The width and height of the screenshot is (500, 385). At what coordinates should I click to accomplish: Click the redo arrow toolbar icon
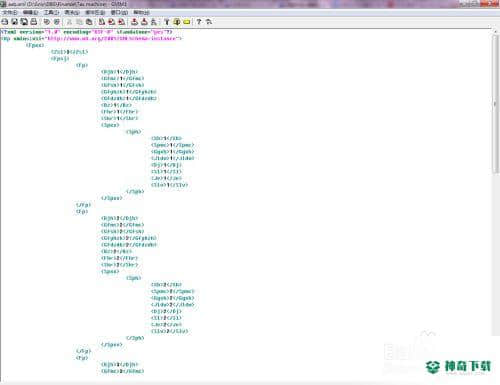[x=57, y=22]
